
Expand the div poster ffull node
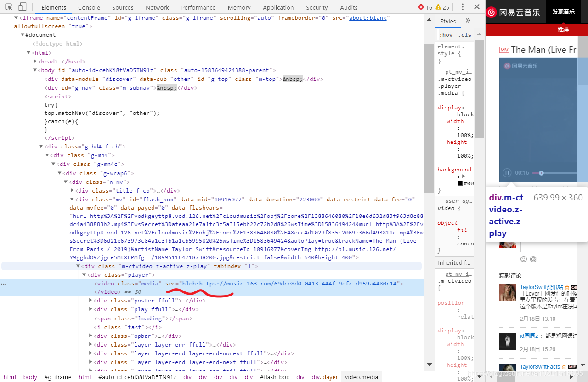[x=90, y=301]
